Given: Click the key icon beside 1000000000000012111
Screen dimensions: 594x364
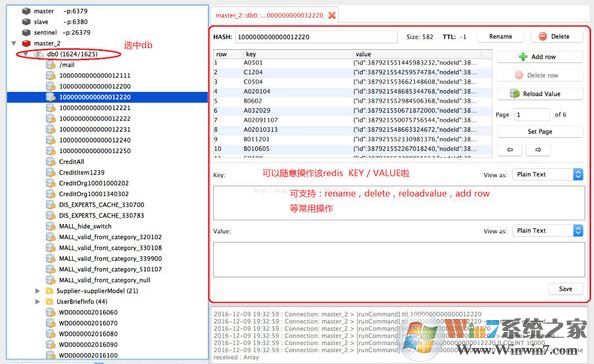Looking at the screenshot, I should pyautogui.click(x=51, y=75).
